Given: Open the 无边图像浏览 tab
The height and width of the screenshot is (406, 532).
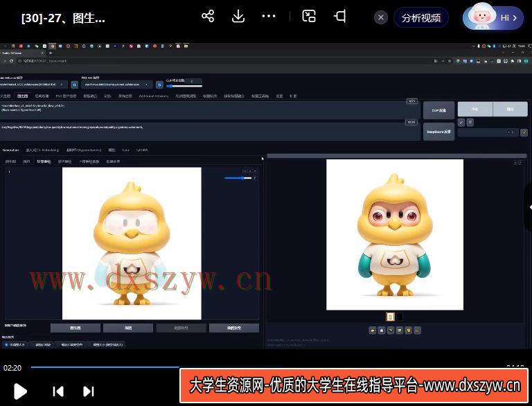Looking at the screenshot, I should point(186,96).
